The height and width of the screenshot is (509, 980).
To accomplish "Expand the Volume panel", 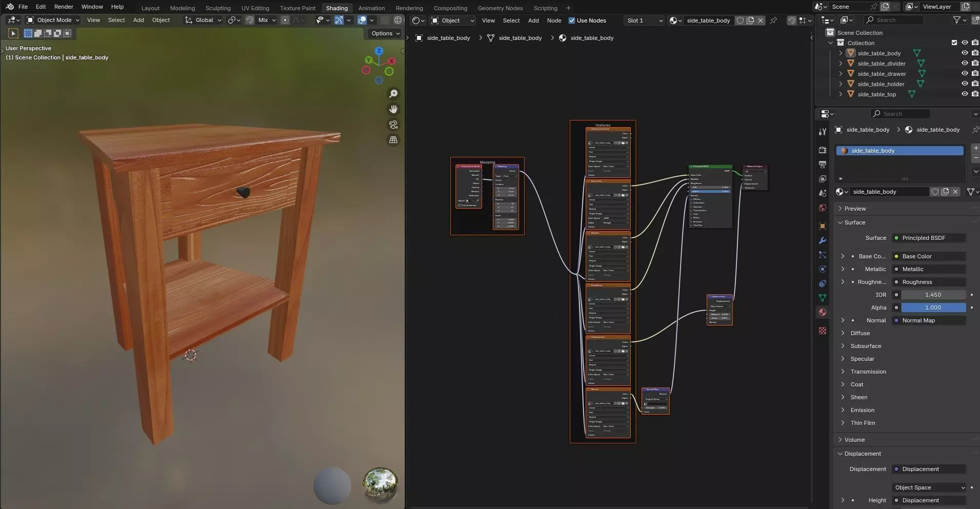I will [854, 440].
